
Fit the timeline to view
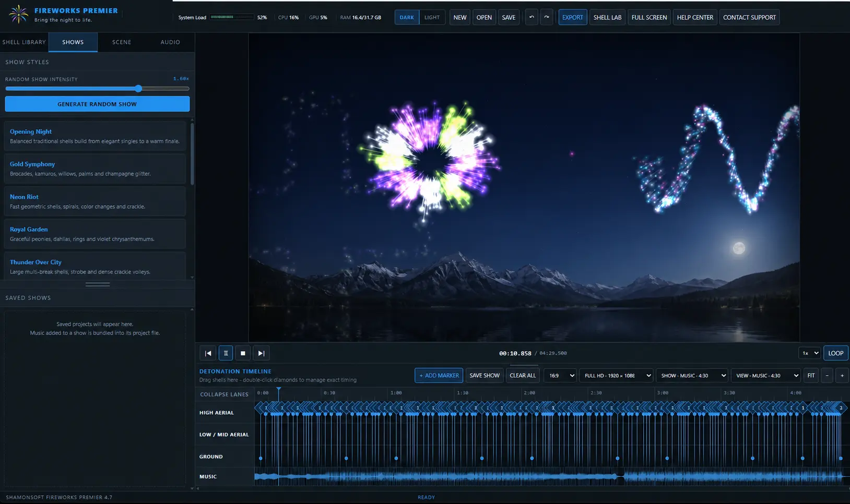(x=811, y=376)
